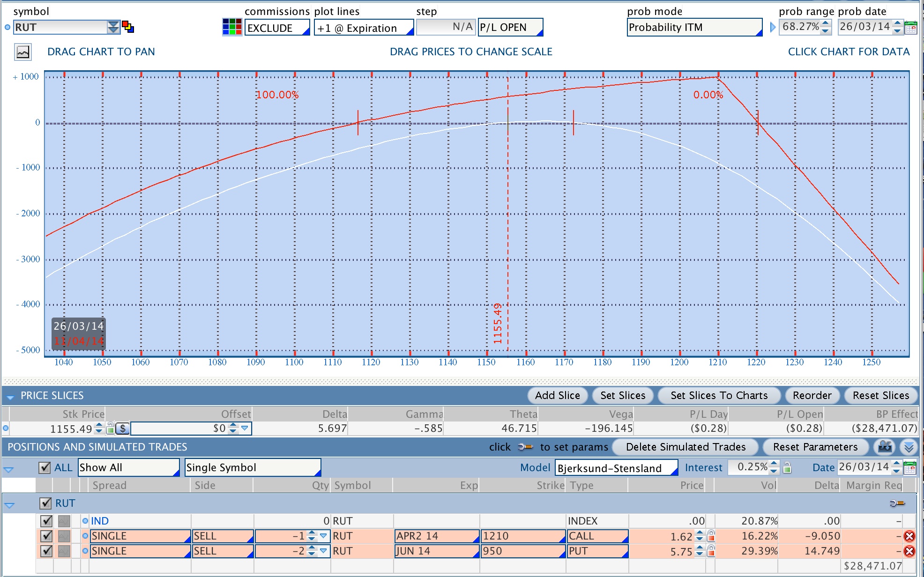The image size is (924, 577).
Task: Open the CALL type dropdown in the 1210 row
Action: (x=597, y=536)
